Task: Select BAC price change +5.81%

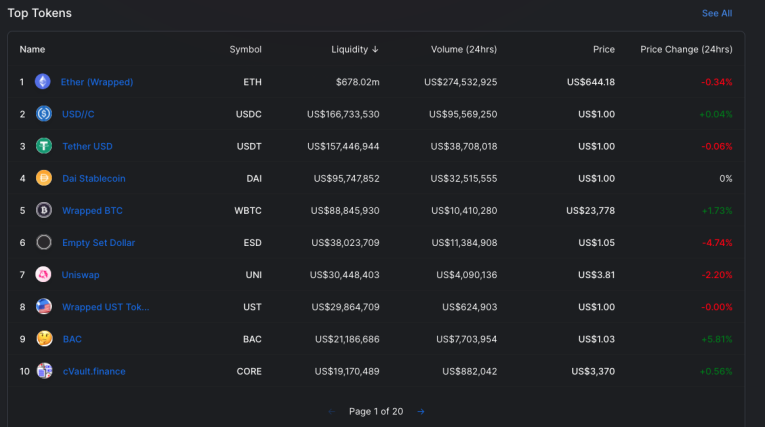Action: click(x=717, y=339)
